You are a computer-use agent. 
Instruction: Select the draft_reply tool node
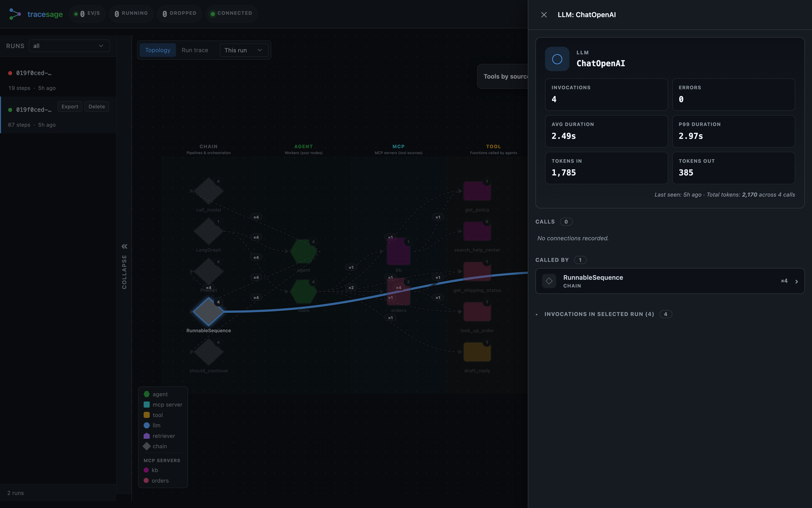click(x=477, y=352)
